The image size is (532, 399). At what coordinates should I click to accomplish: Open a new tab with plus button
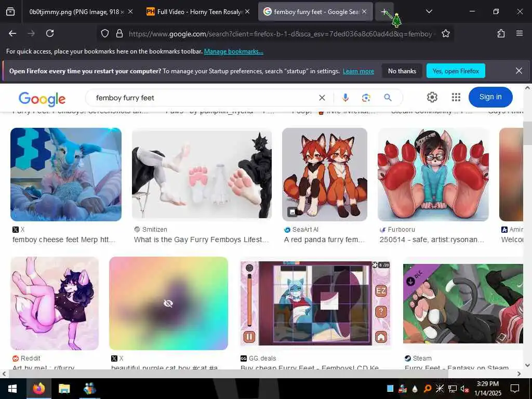click(384, 12)
